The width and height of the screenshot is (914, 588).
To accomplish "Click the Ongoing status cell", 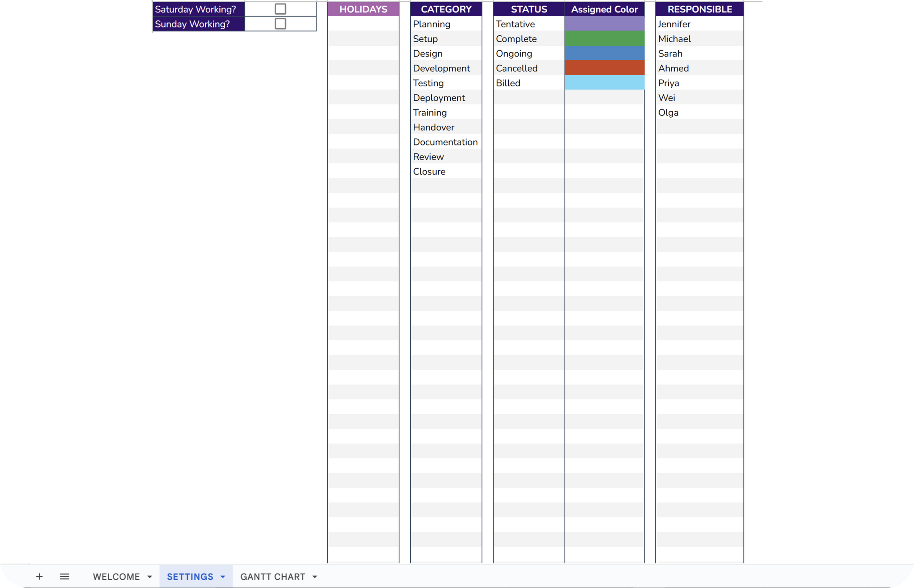I will click(528, 53).
